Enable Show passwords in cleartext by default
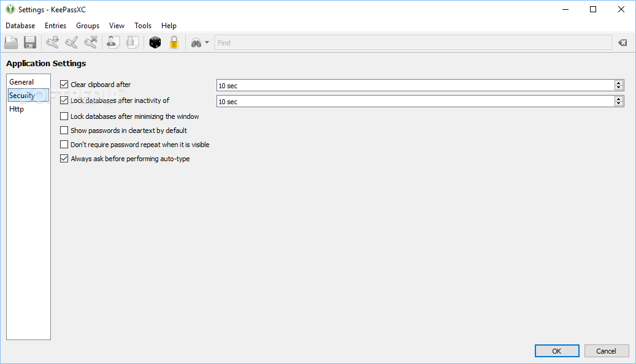This screenshot has height=364, width=636. (x=64, y=131)
